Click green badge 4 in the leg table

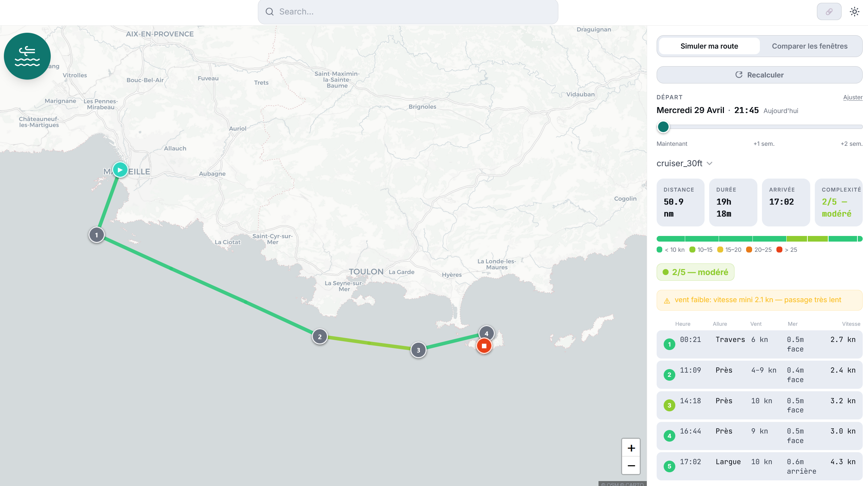point(669,436)
